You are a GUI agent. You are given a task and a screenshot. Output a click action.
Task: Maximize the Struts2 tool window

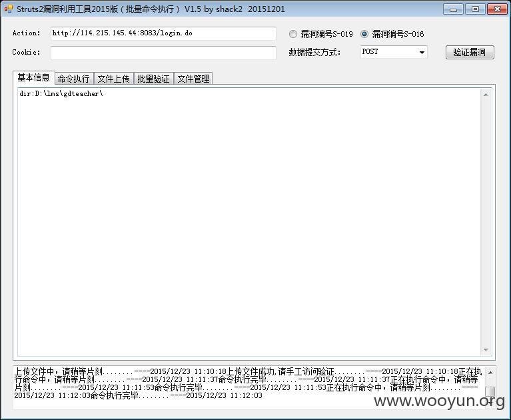[x=475, y=9]
